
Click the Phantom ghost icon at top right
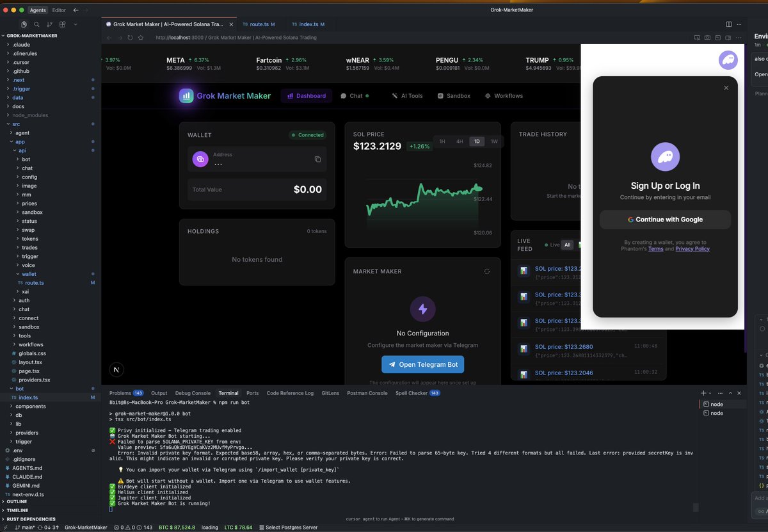coord(728,60)
